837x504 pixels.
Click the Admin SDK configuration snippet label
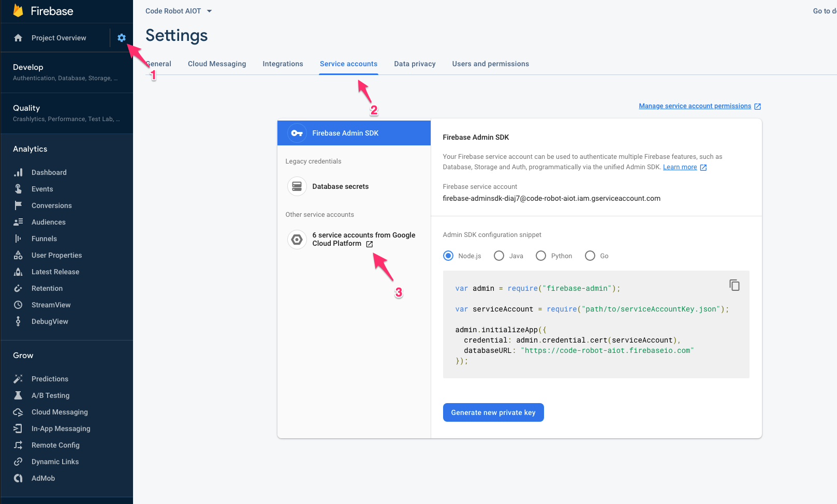[492, 235]
